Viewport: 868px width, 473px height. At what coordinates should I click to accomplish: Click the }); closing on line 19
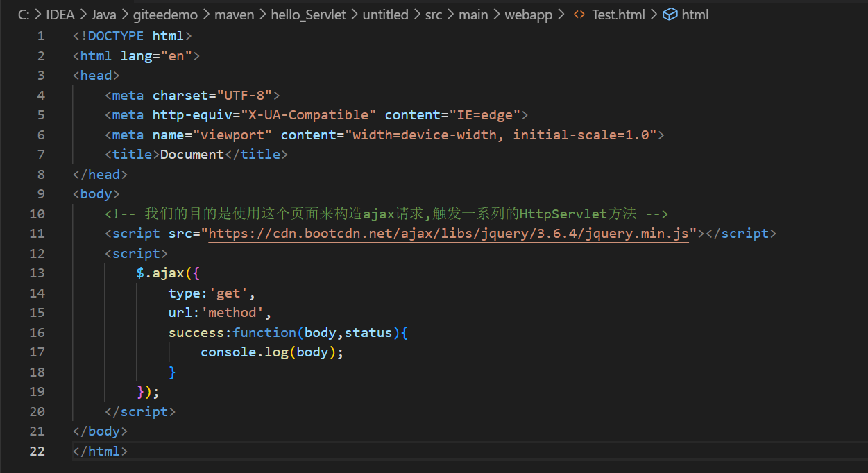[148, 392]
